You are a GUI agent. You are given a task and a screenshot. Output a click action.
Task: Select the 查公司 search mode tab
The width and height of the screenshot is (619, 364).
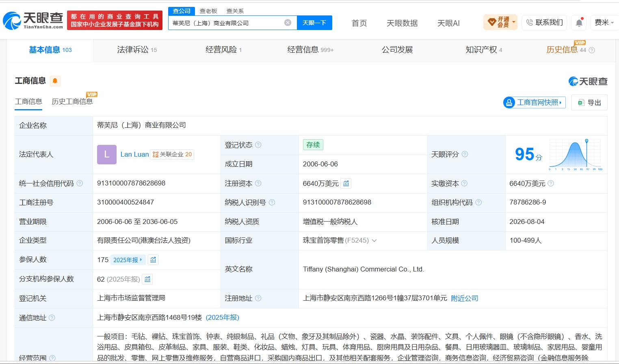[x=182, y=11]
